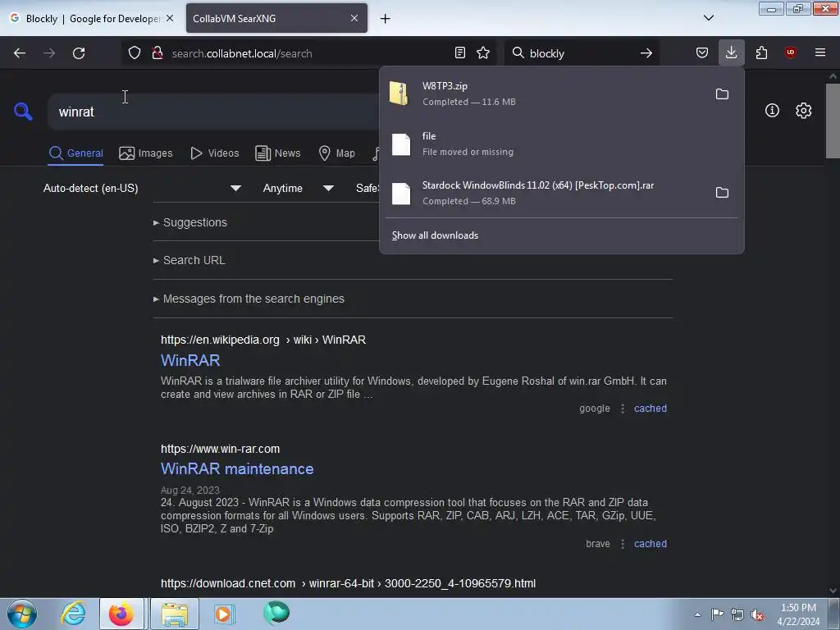Show W8TP3.zip in its folder
Screen dimensions: 840x630
(722, 94)
